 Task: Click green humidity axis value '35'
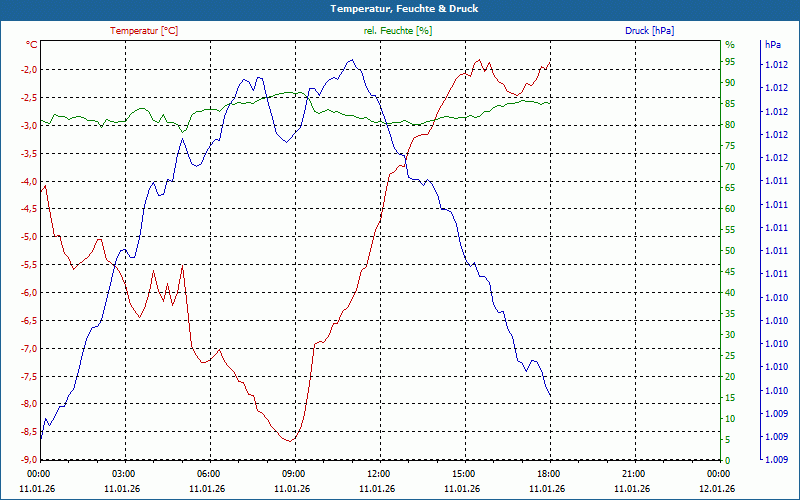pyautogui.click(x=730, y=313)
